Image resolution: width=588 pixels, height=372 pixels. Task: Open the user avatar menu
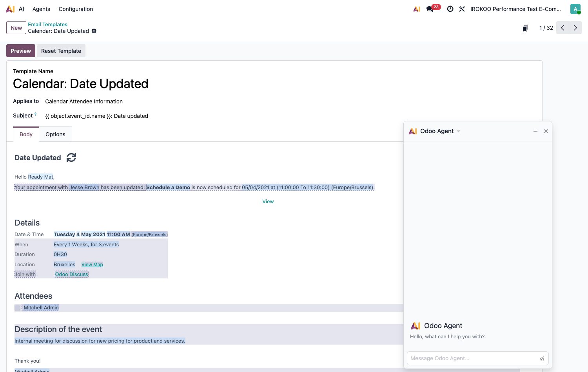tap(575, 9)
